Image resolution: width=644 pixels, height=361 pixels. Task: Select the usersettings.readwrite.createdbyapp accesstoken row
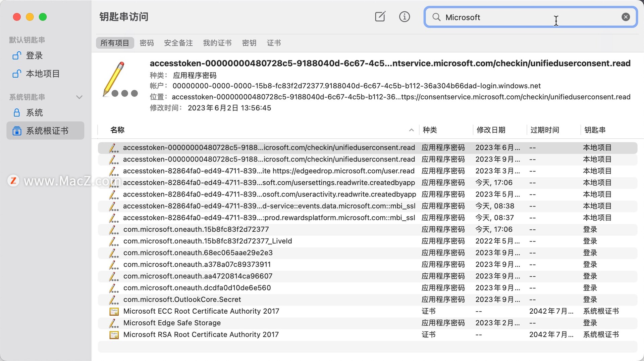[x=368, y=183]
